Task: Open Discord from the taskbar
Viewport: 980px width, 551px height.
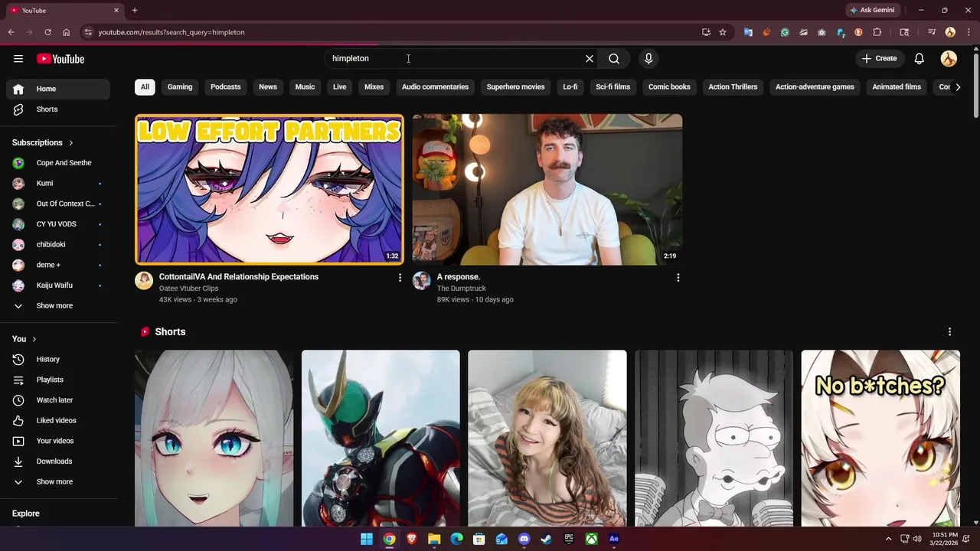Action: pos(524,539)
